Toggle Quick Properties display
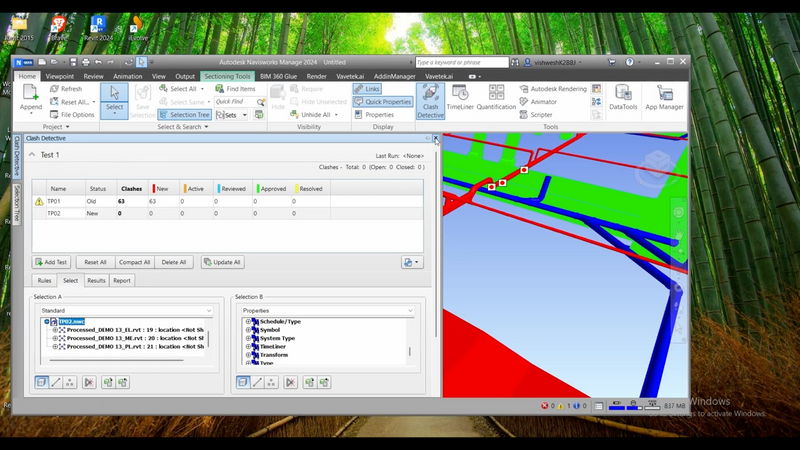The image size is (800, 450). click(383, 102)
